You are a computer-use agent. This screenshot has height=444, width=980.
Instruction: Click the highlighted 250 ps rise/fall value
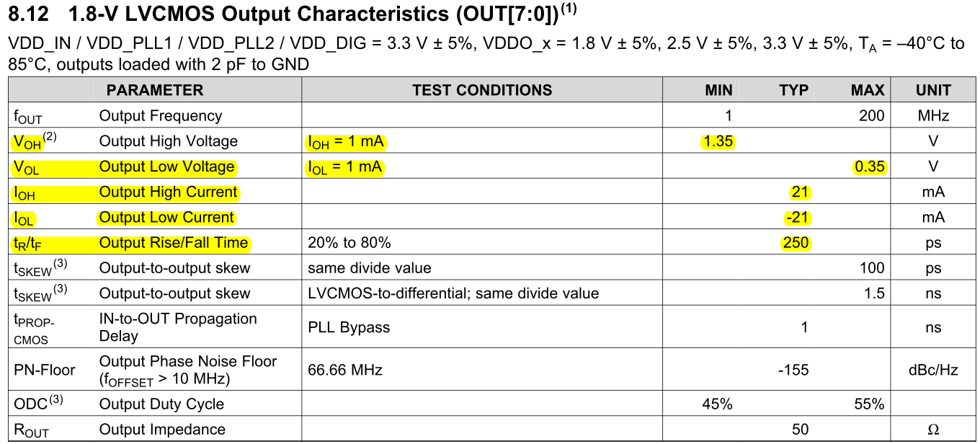[796, 243]
